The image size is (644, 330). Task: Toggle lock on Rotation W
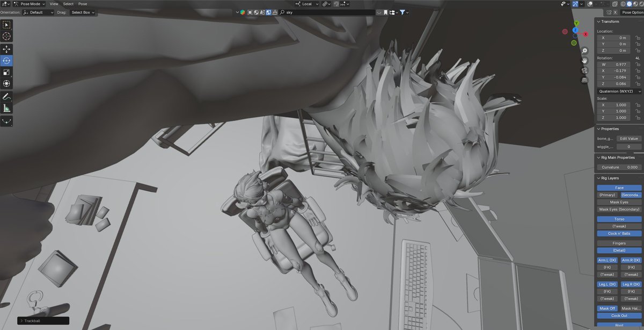(x=639, y=64)
